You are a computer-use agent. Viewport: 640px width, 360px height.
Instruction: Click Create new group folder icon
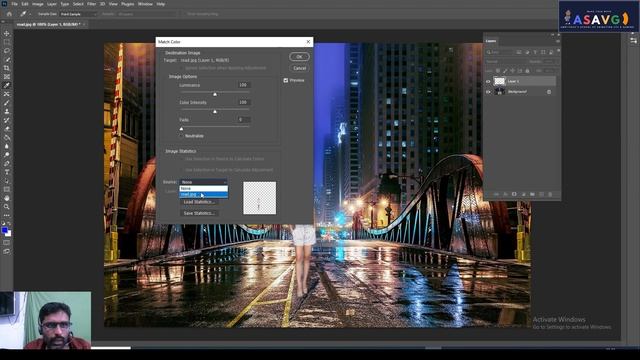pos(532,194)
